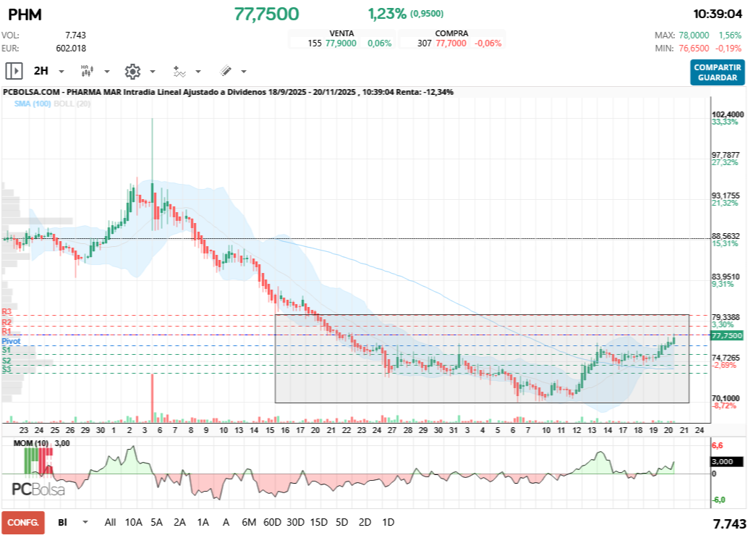
Task: Select the 6M range tab
Action: coord(250,521)
